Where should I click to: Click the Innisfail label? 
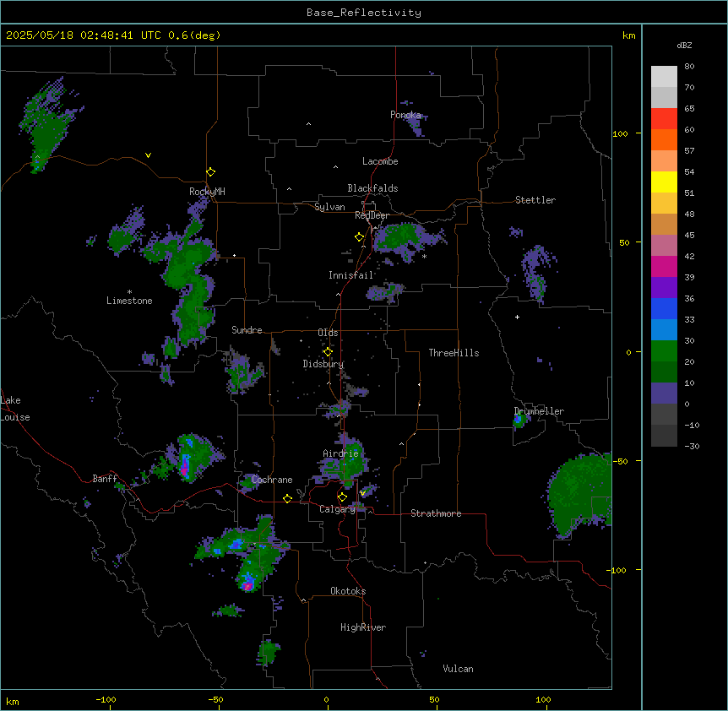(x=351, y=275)
